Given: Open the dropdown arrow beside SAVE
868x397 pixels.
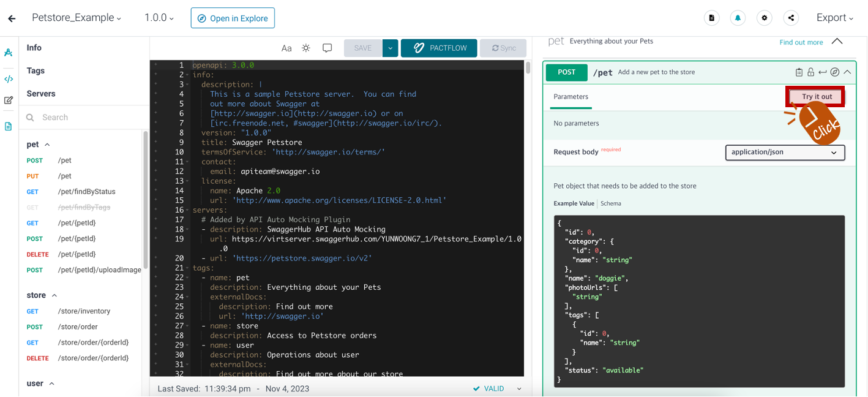Looking at the screenshot, I should tap(390, 48).
